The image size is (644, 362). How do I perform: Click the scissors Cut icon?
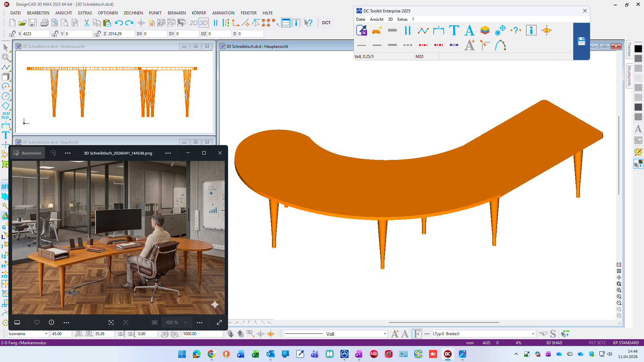pyautogui.click(x=87, y=23)
